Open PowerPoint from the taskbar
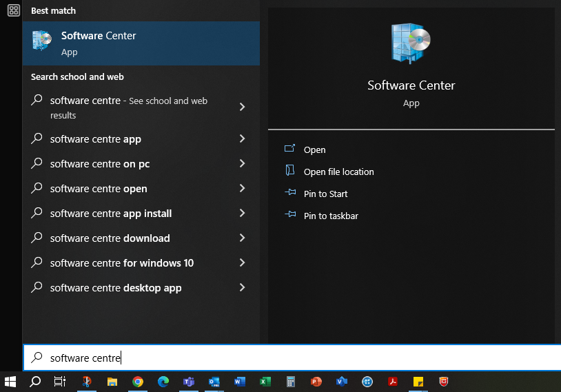This screenshot has width=561, height=392. coord(316,382)
